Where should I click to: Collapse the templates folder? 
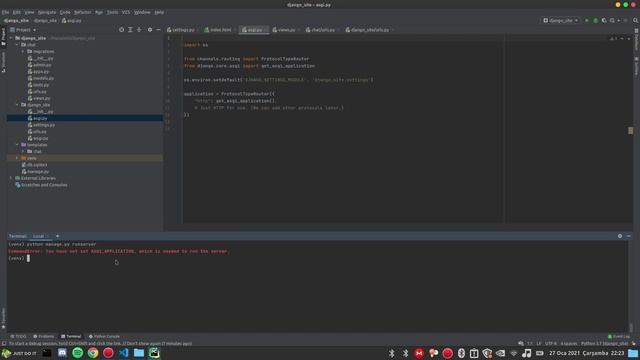(17, 144)
